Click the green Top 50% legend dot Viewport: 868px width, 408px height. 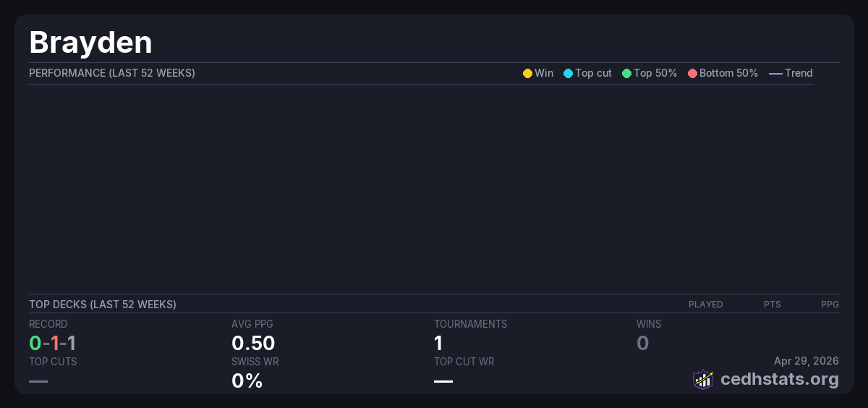coord(626,74)
